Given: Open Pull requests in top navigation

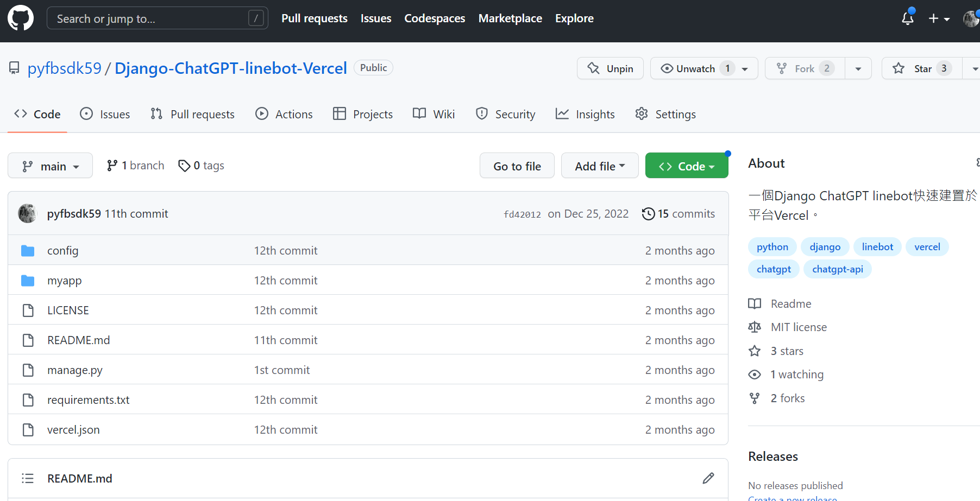Looking at the screenshot, I should (315, 18).
